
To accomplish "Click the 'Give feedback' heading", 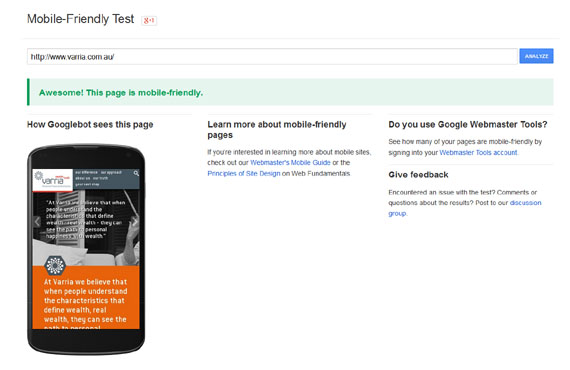I will pos(418,175).
